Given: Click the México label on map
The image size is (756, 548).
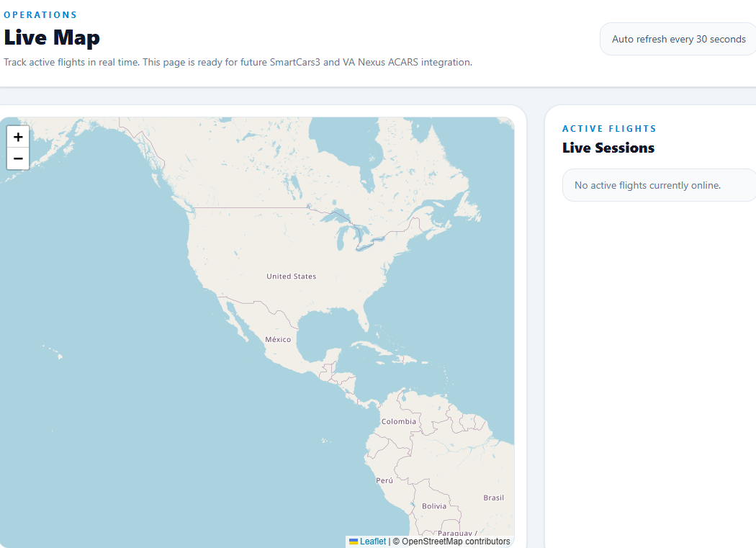Looking at the screenshot, I should 278,340.
